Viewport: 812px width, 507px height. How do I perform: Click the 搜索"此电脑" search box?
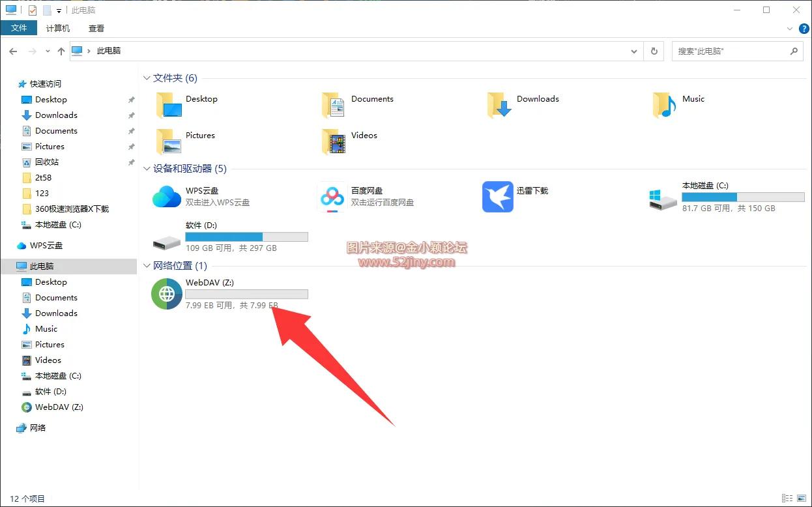coord(730,51)
